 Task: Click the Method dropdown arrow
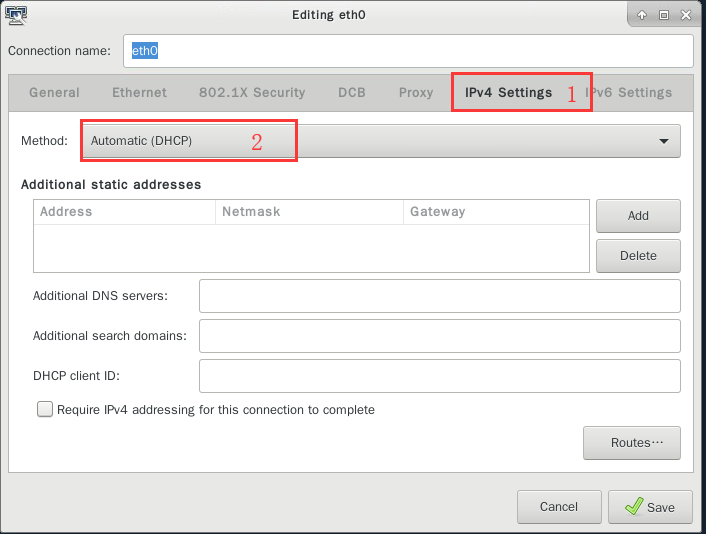pos(663,141)
